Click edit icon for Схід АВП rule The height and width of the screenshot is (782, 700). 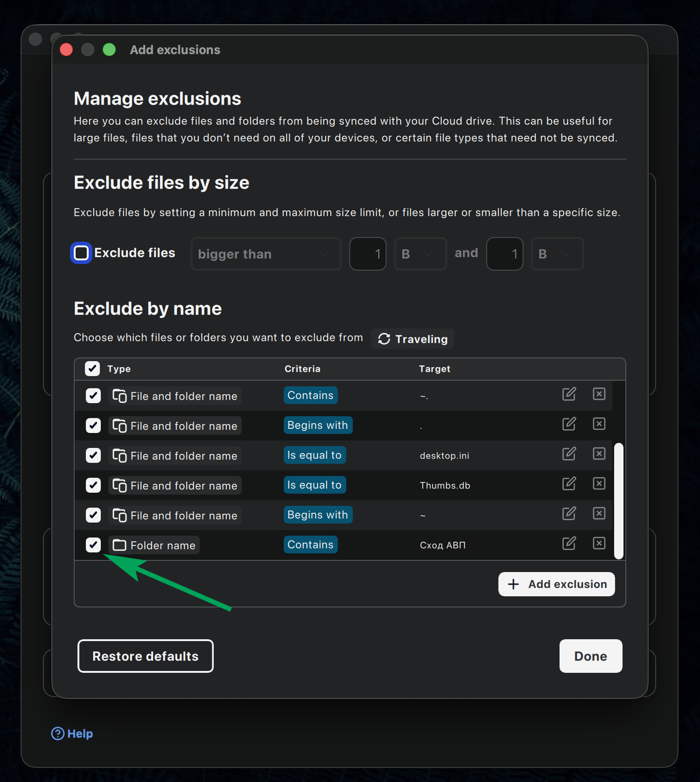(x=569, y=544)
